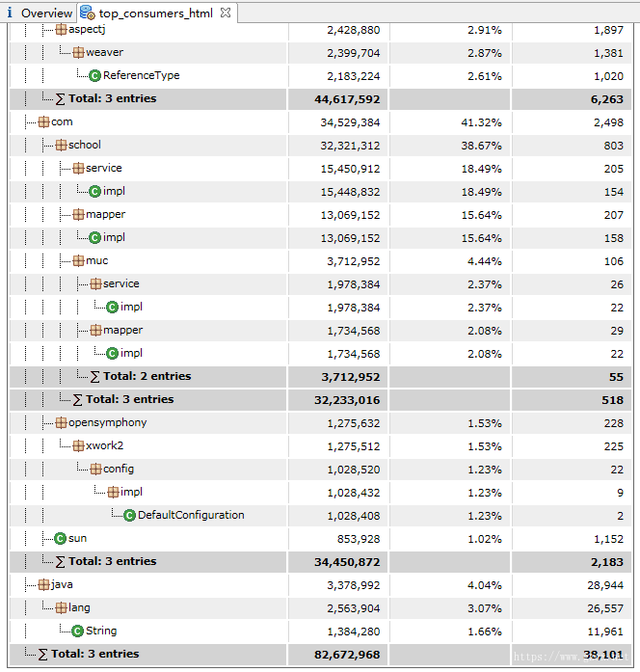Select the muc package entry
The width and height of the screenshot is (640, 672).
tap(96, 260)
